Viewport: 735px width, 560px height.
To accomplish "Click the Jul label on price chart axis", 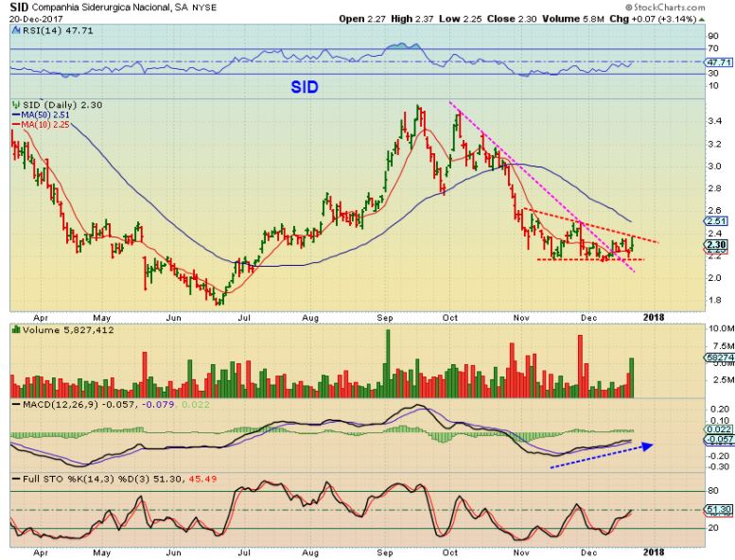I will point(244,318).
